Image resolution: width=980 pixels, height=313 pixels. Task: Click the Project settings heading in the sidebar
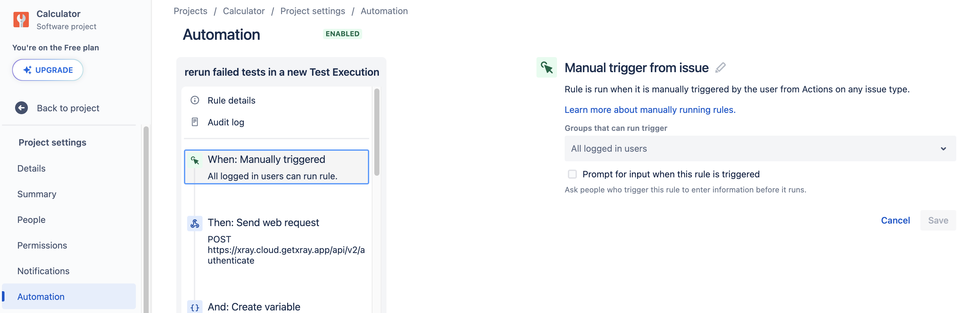53,142
